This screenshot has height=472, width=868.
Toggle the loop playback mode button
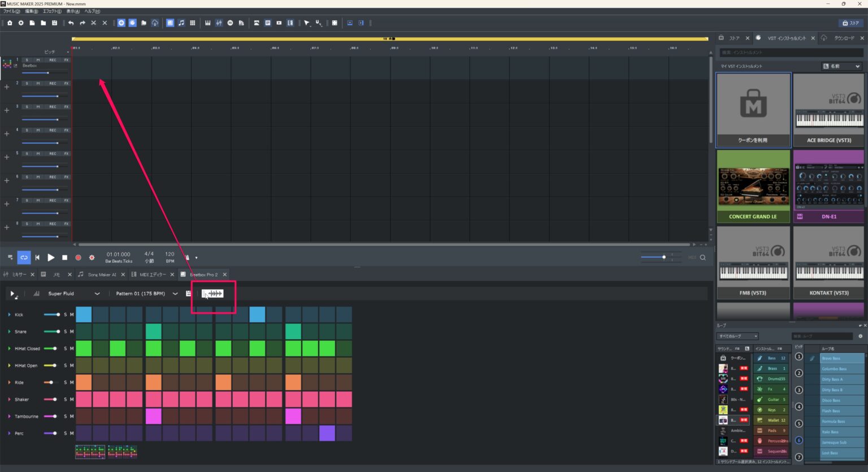[24, 258]
